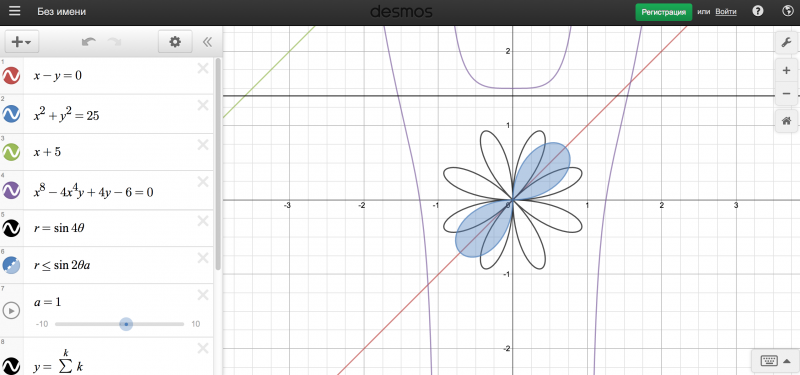The width and height of the screenshot is (800, 375).
Task: Delete expression r ≤ sin 2θa
Action: [203, 258]
